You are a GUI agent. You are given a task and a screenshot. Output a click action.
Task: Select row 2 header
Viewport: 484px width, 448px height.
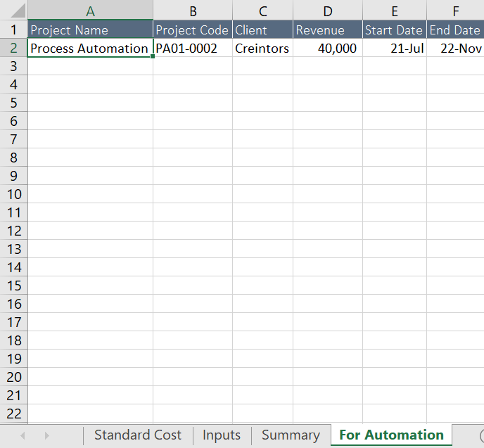click(13, 48)
